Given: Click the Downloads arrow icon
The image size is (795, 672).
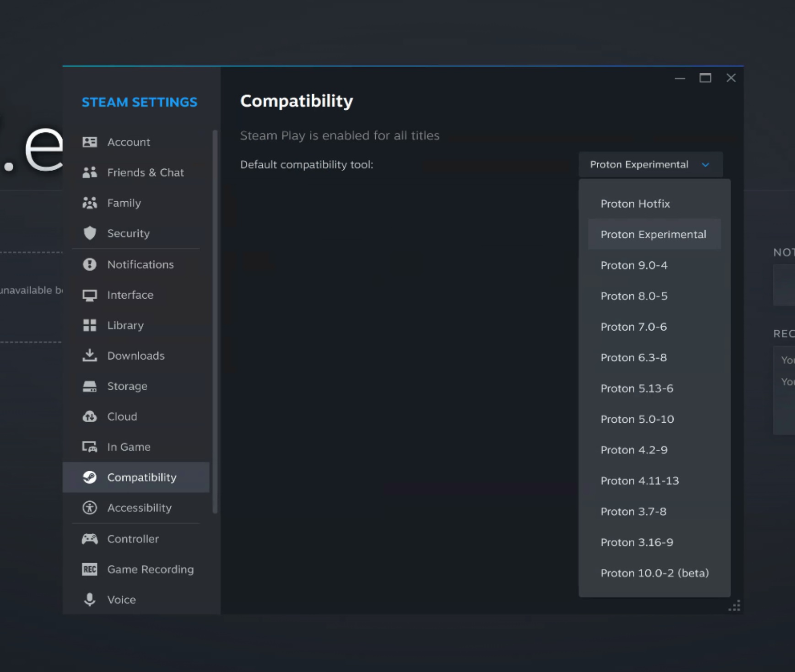Looking at the screenshot, I should tap(90, 355).
